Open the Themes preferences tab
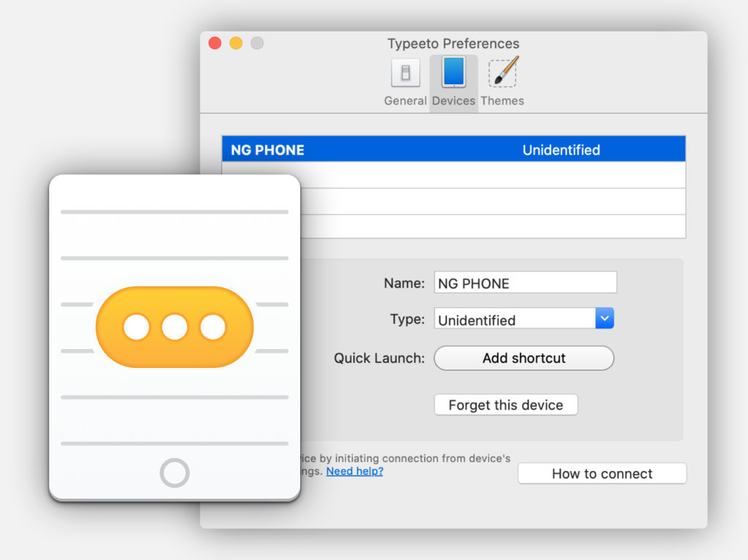 coord(503,83)
